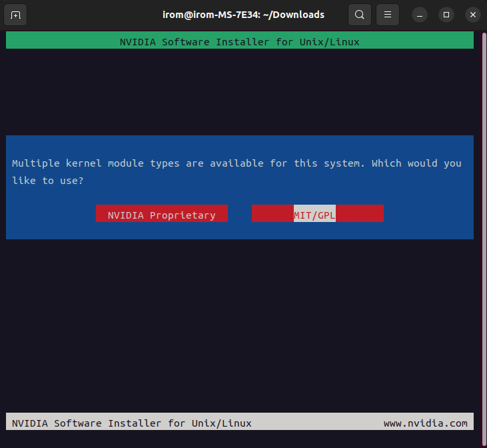
Task: Click the 'Multiple kernel module types' prompt text
Action: point(237,171)
